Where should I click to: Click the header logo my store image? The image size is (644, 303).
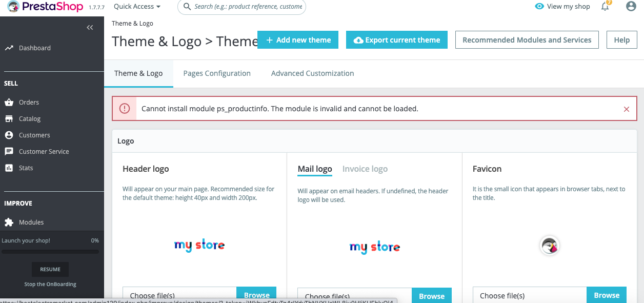pyautogui.click(x=199, y=245)
